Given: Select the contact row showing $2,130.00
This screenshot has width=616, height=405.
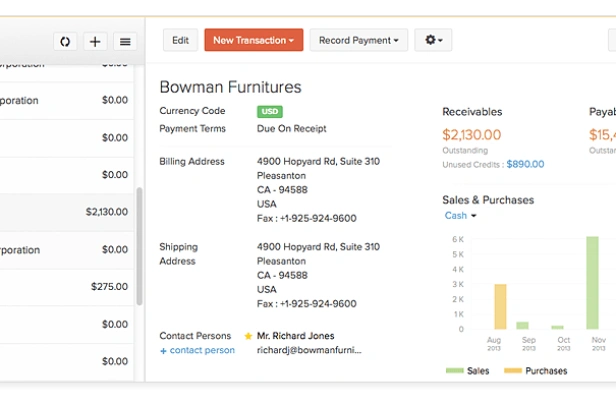Looking at the screenshot, I should pos(67,212).
